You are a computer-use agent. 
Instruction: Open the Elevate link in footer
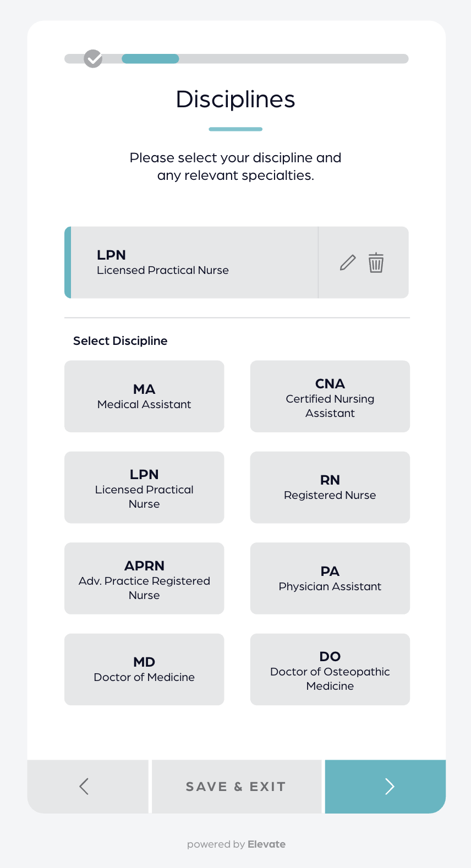(266, 844)
